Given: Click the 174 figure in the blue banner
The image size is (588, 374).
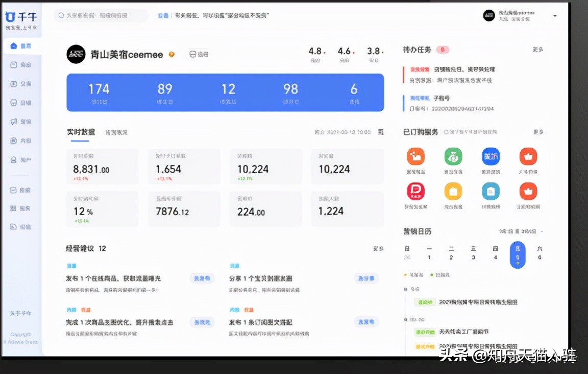Looking at the screenshot, I should (99, 89).
